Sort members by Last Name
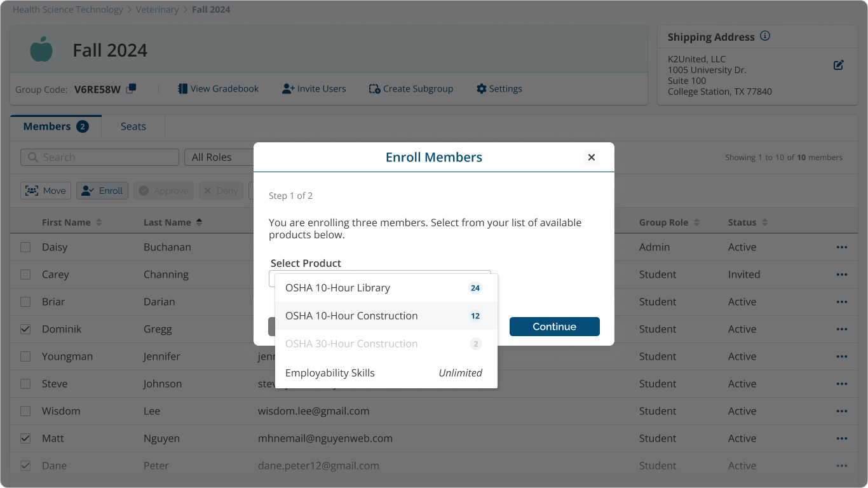 173,222
